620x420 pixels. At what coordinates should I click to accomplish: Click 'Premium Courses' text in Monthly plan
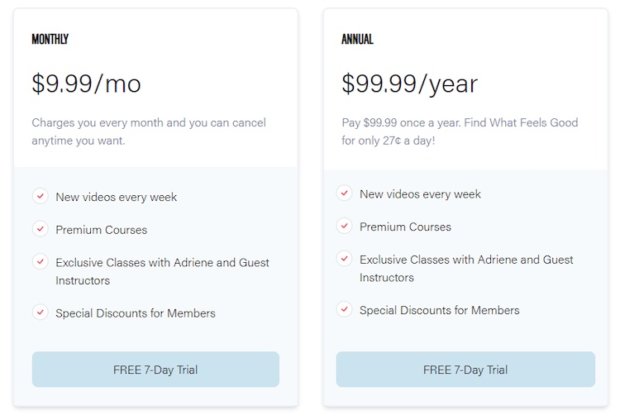101,230
